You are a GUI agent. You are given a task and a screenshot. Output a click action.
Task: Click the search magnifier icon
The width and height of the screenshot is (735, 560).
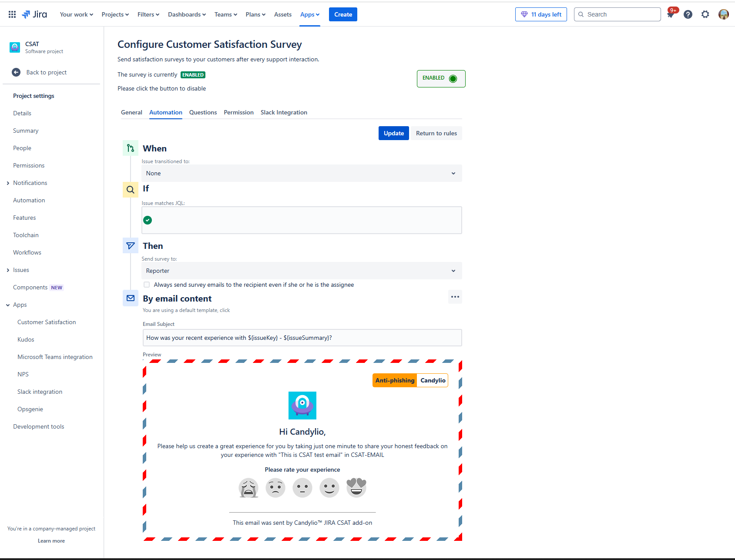point(581,14)
